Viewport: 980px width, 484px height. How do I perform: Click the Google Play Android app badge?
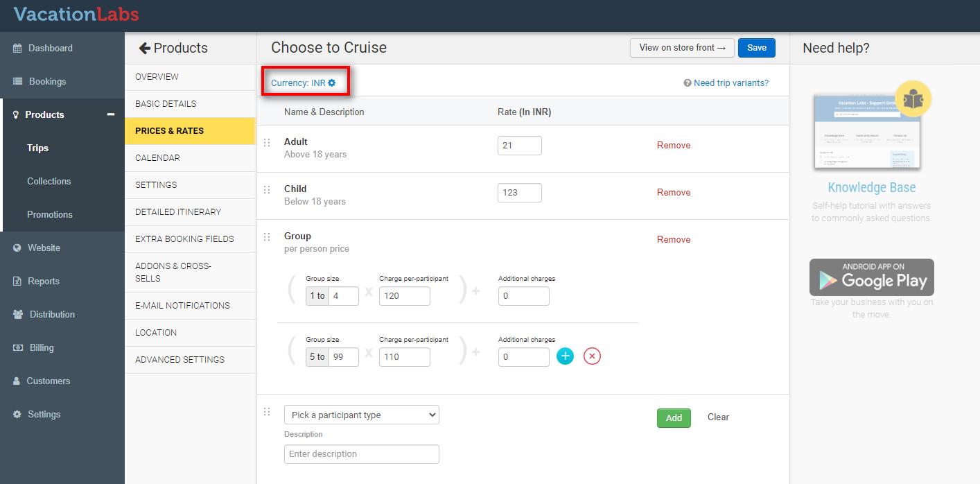[x=871, y=277]
